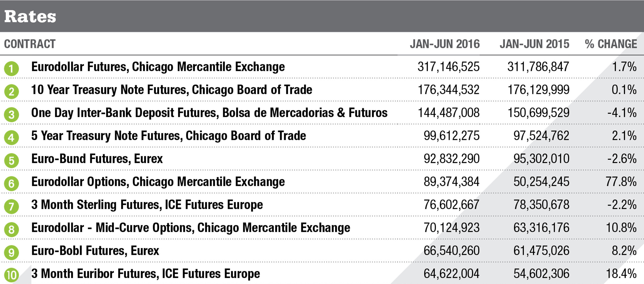This screenshot has height=284, width=644.
Task: Click the green number 5 rank badge
Action: click(11, 160)
